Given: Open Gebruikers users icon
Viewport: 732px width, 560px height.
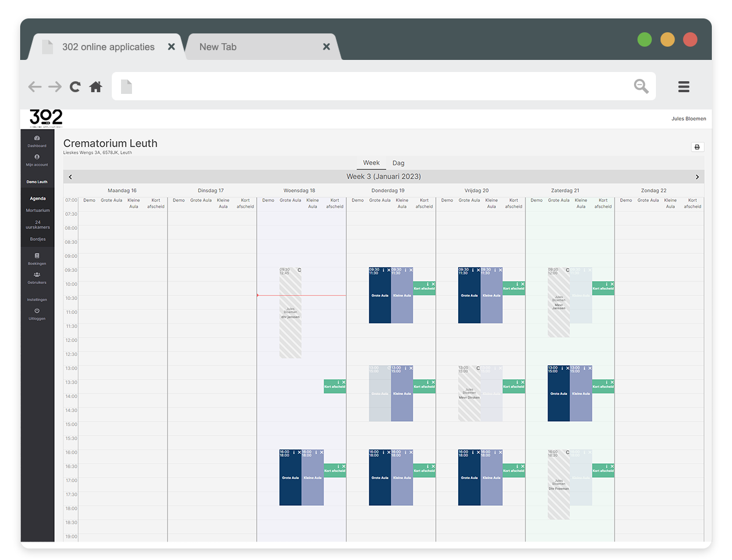Looking at the screenshot, I should (37, 275).
